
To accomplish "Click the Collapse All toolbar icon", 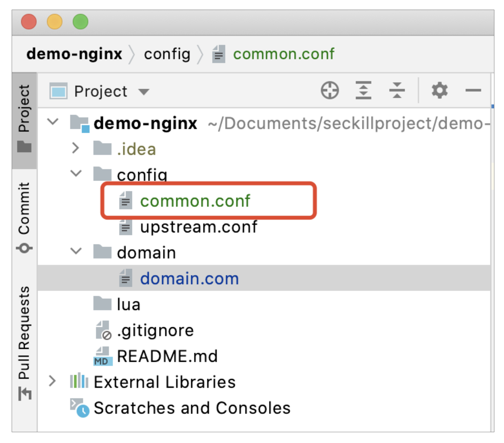I will point(397,91).
